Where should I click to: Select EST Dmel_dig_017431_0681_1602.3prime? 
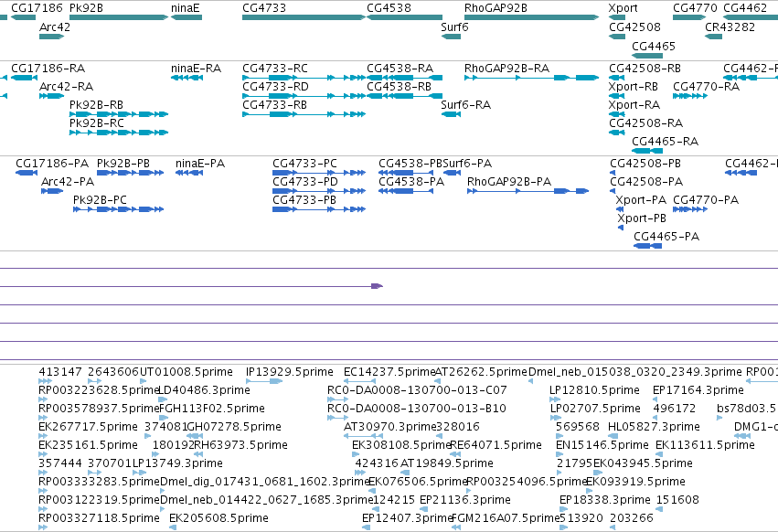(x=264, y=482)
